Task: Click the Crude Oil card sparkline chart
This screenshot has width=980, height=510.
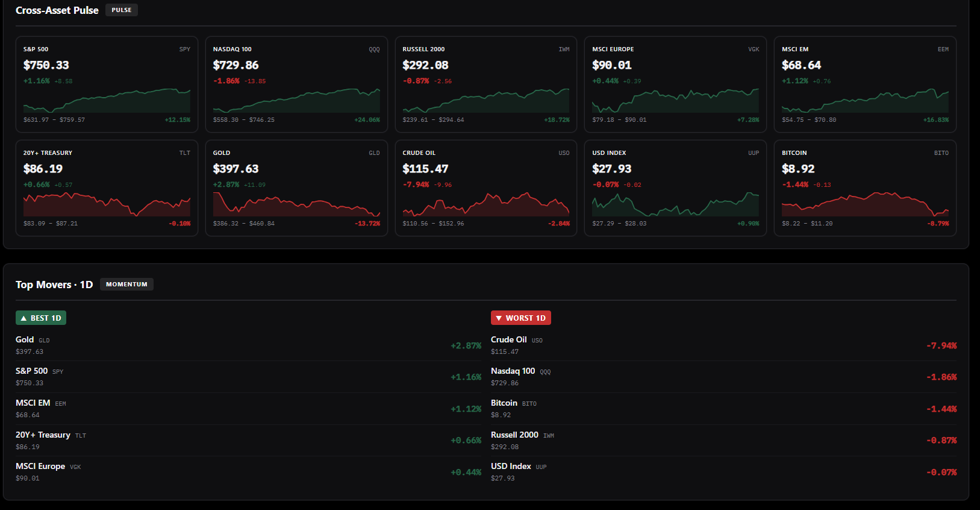Action: coord(486,204)
